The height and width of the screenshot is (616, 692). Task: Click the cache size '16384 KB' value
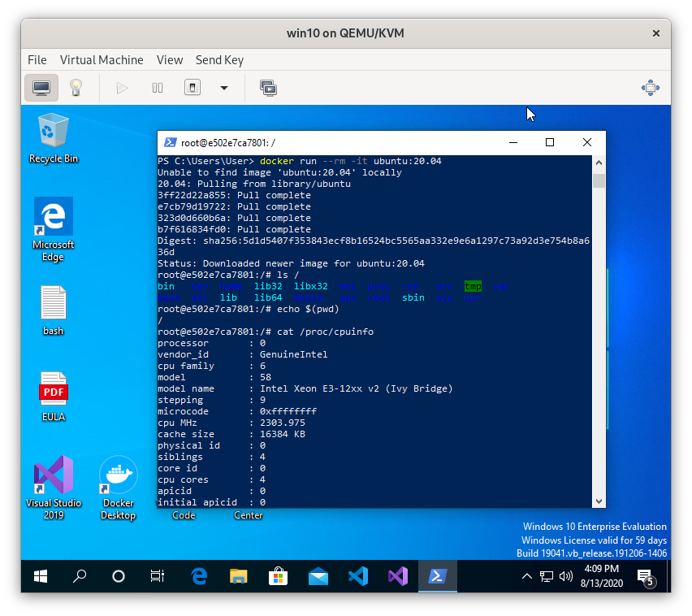click(x=283, y=434)
